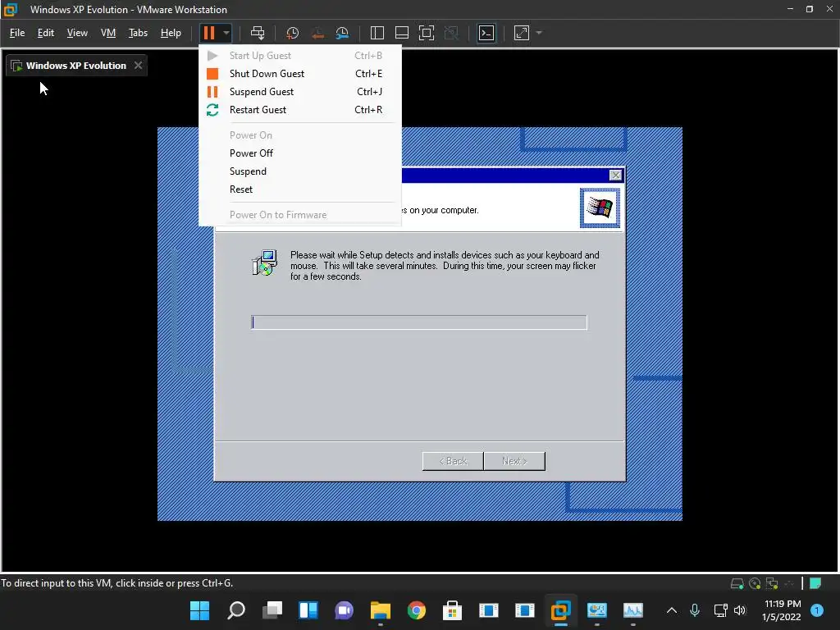Expand the stretch view dropdown arrow
The width and height of the screenshot is (840, 630).
(x=539, y=33)
